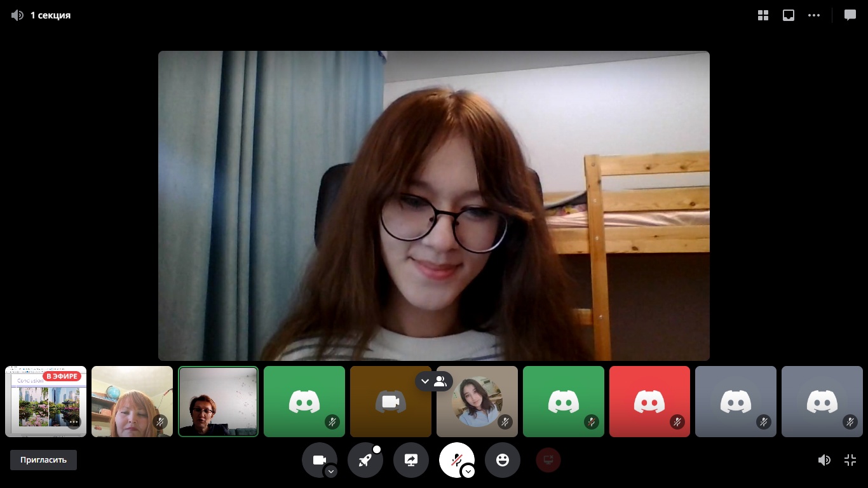
Task: Disconnect from the call
Action: (x=548, y=460)
